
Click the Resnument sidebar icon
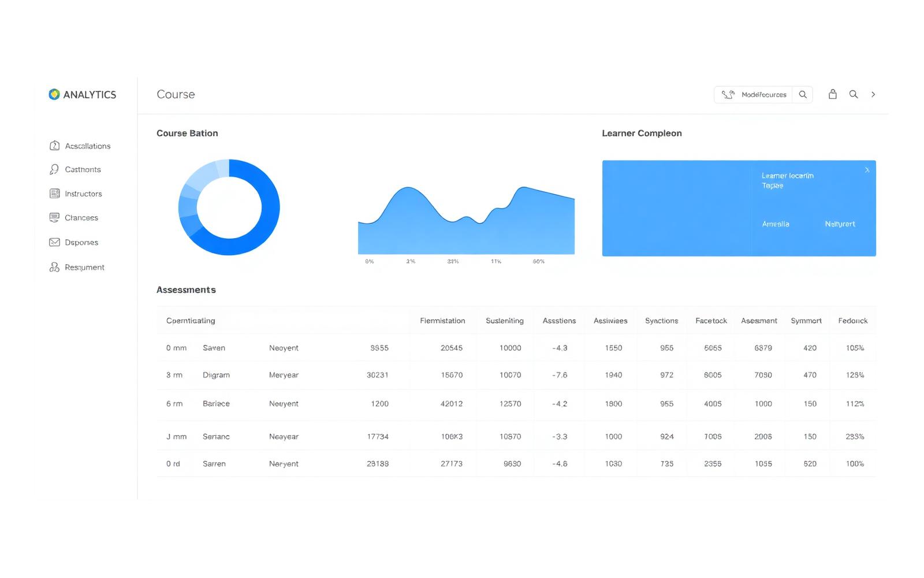54,267
